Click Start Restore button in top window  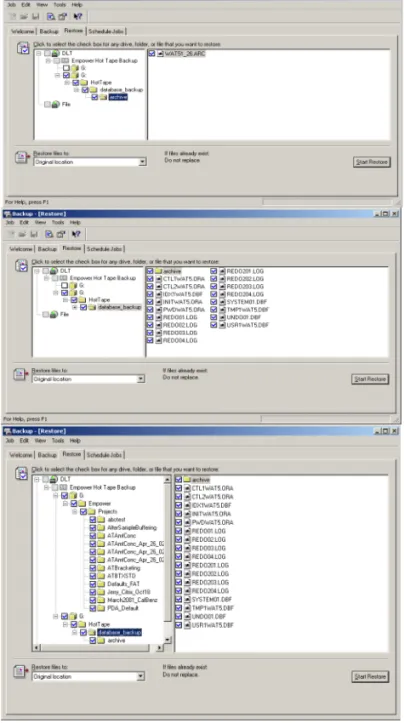tap(372, 162)
